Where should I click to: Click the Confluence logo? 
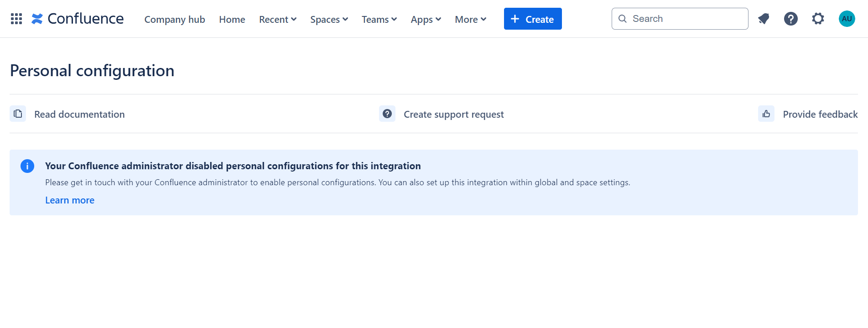(x=78, y=19)
